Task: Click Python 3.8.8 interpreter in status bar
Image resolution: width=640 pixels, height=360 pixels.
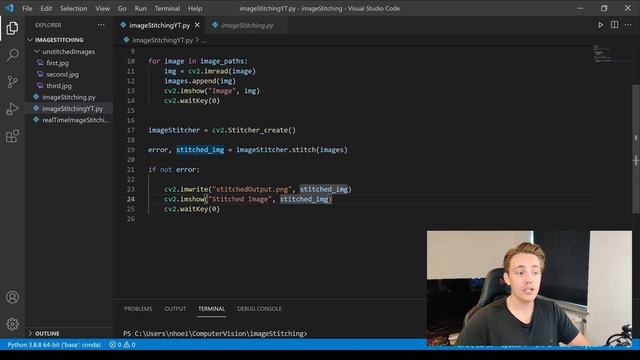Action: click(x=54, y=345)
